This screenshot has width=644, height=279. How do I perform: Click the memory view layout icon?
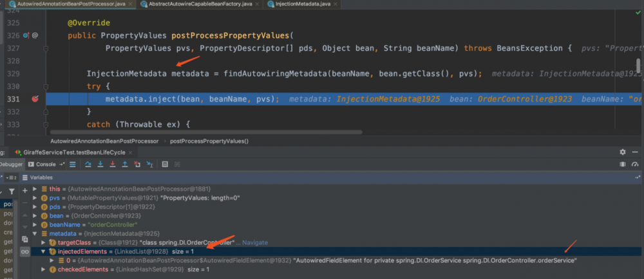tap(623, 165)
